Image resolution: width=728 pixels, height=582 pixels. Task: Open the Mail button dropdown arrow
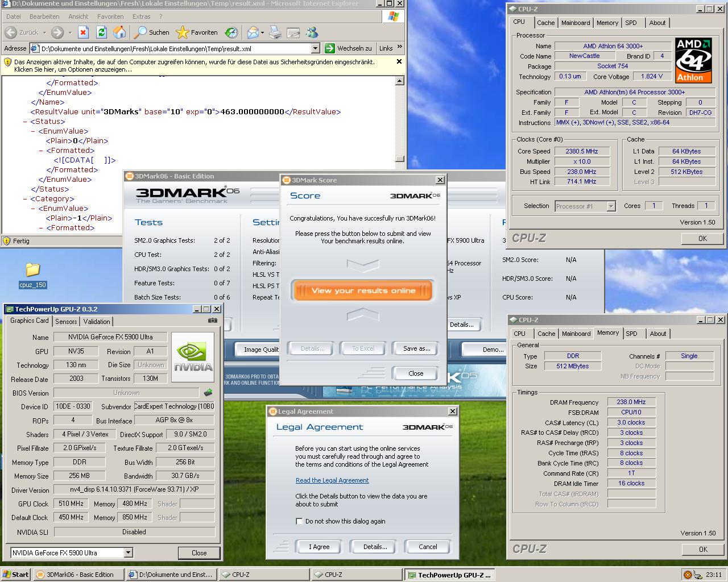(x=262, y=32)
